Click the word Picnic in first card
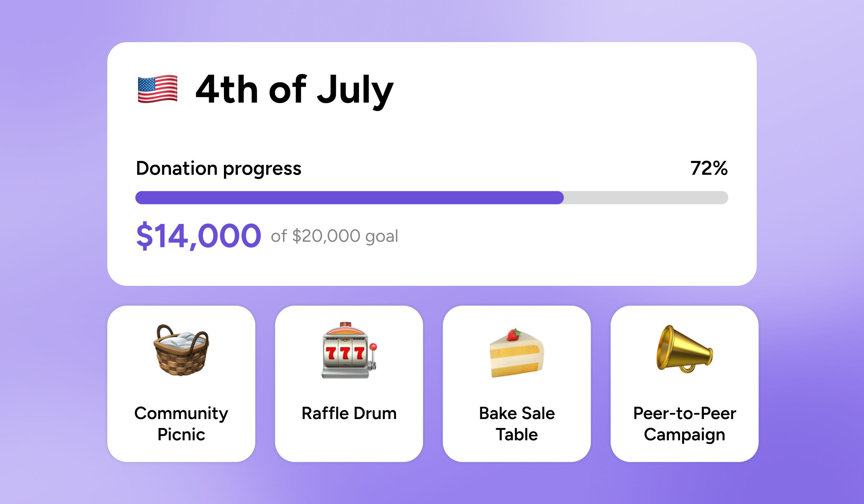This screenshot has width=864, height=504. click(x=181, y=435)
